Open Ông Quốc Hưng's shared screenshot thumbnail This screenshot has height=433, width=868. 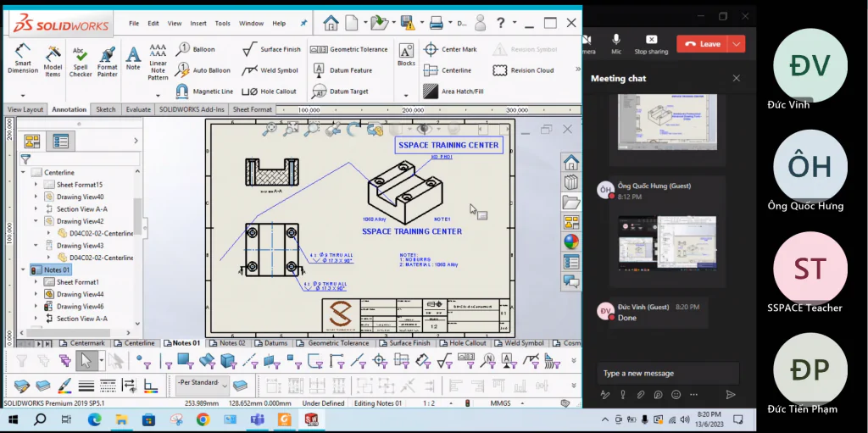667,243
